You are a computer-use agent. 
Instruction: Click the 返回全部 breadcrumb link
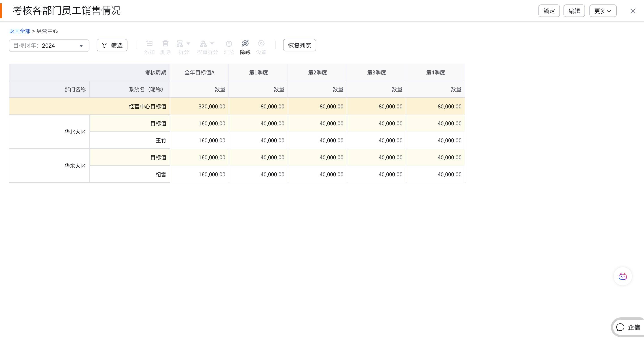19,31
